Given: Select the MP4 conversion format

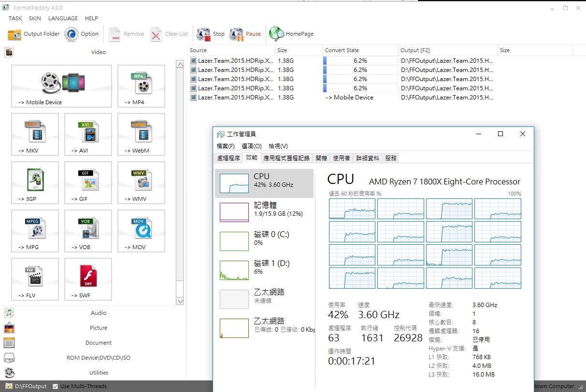Looking at the screenshot, I should pos(141,86).
